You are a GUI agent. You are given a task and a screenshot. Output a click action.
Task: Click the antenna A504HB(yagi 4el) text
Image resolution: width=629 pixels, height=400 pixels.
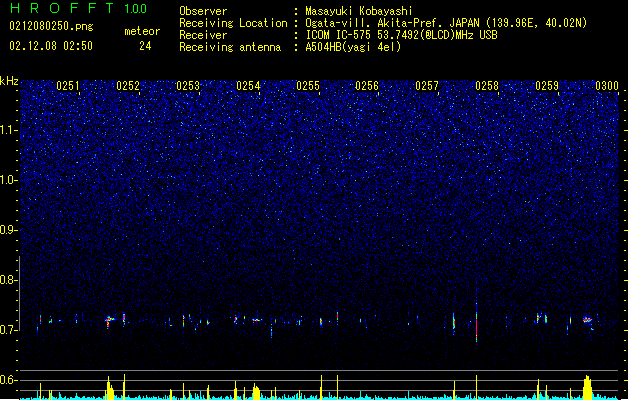pyautogui.click(x=353, y=47)
